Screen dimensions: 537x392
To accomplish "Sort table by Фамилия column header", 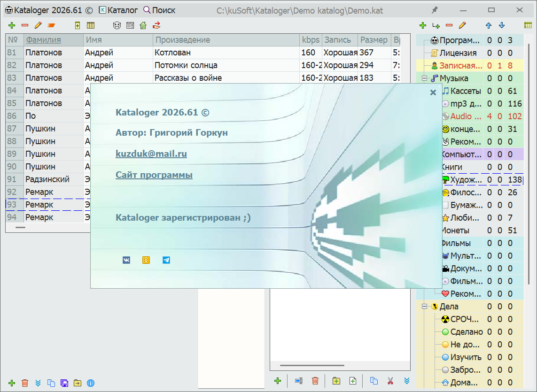I will coord(54,40).
